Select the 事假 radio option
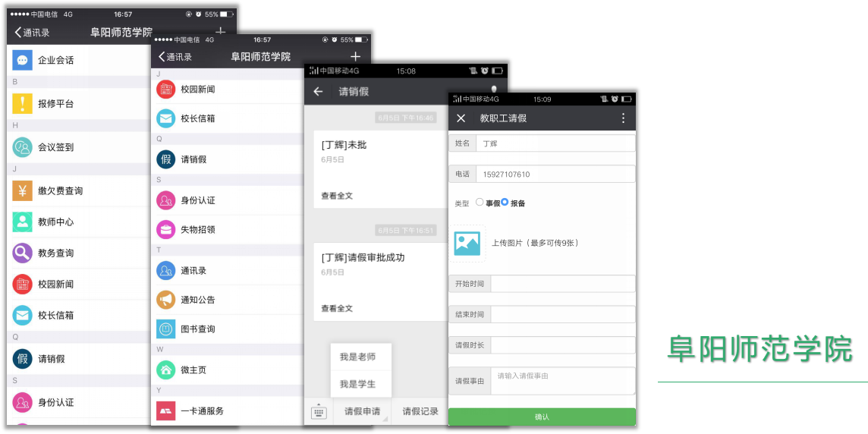 click(480, 203)
